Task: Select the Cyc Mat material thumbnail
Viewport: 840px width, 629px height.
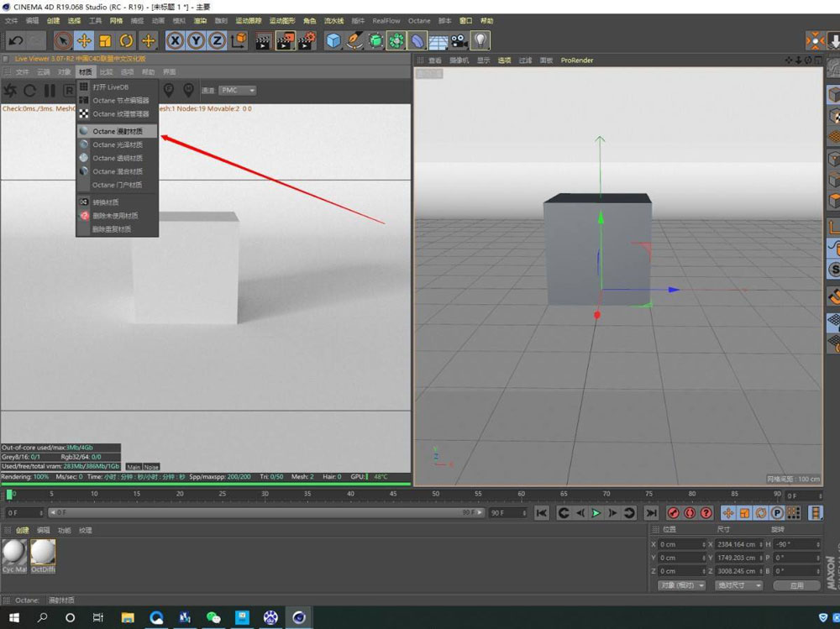Action: point(14,556)
